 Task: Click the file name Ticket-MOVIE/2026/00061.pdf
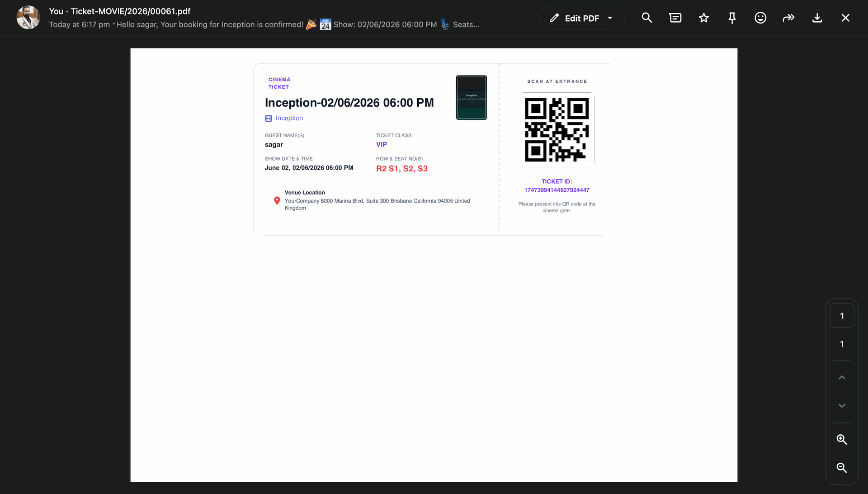[131, 11]
